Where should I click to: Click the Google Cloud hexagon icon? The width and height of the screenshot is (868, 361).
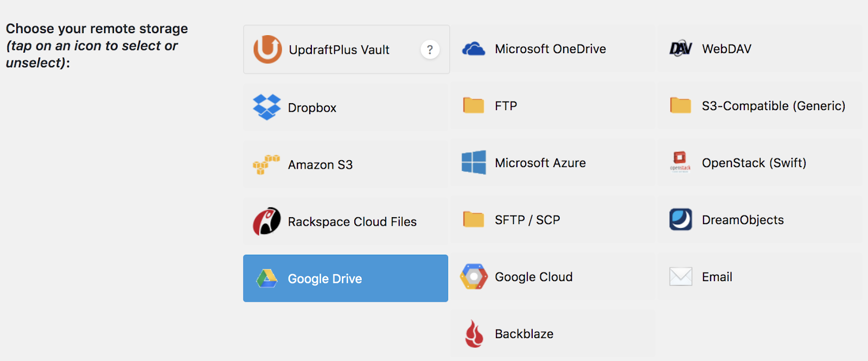coord(474,276)
